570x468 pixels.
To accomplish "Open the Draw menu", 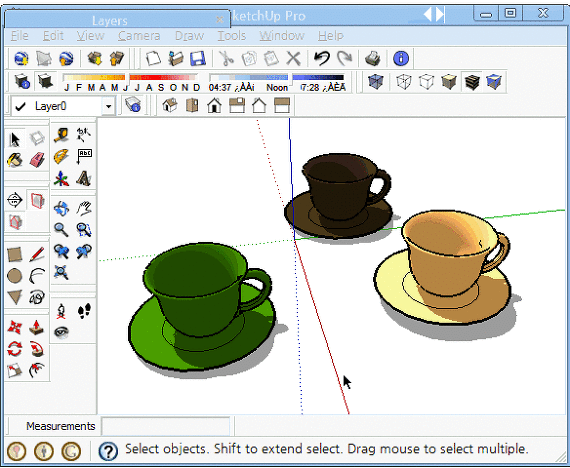I will pyautogui.click(x=189, y=36).
